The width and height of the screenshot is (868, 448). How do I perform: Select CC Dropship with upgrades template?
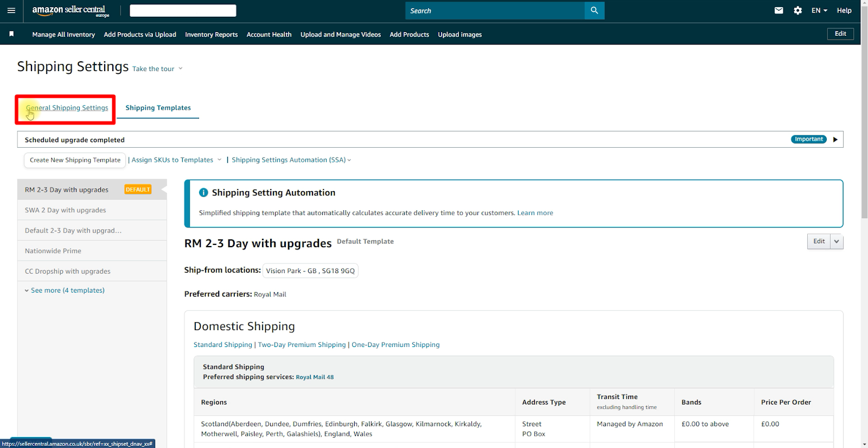pyautogui.click(x=92, y=272)
